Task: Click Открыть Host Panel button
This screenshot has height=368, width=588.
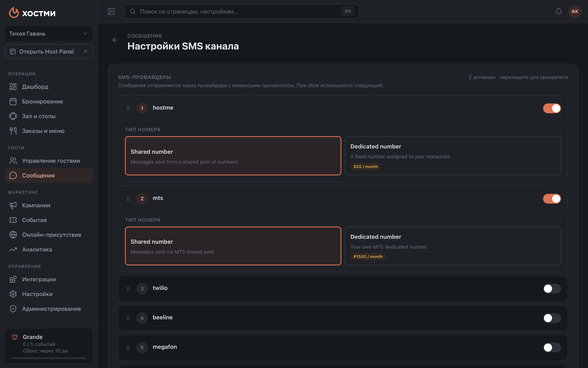Action: pos(49,52)
